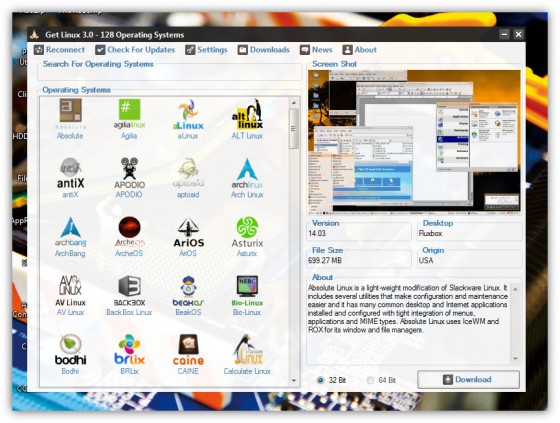The height and width of the screenshot is (423, 560).
Task: Select the Absolute Linux icon
Action: pyautogui.click(x=70, y=115)
